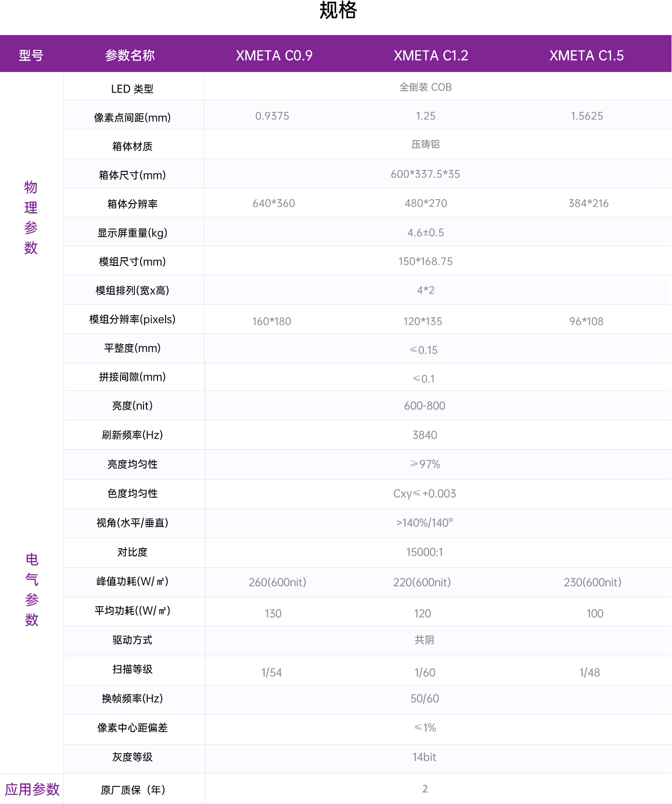672x804 pixels.
Task: Select the 压铸铝 material value
Action: pos(425,144)
